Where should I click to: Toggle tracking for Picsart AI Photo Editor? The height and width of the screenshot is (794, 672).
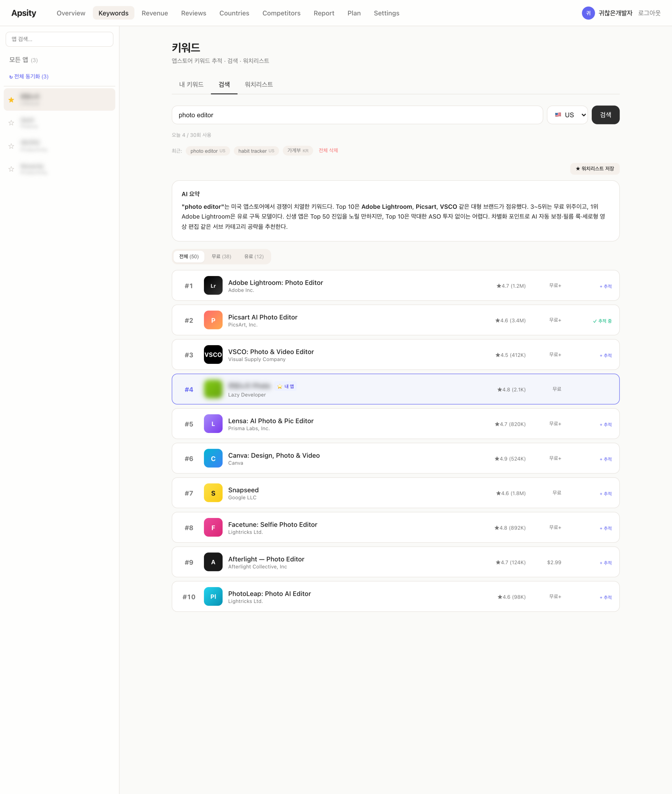pos(602,321)
